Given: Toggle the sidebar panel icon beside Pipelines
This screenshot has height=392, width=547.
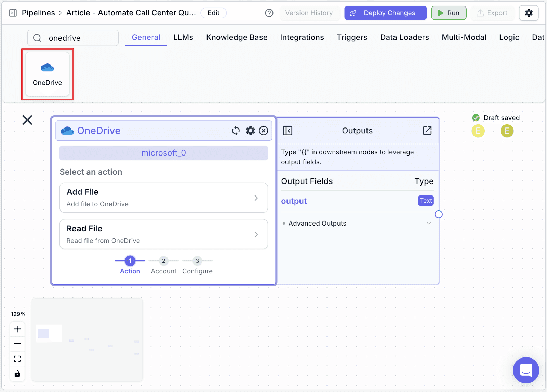Looking at the screenshot, I should point(13,13).
